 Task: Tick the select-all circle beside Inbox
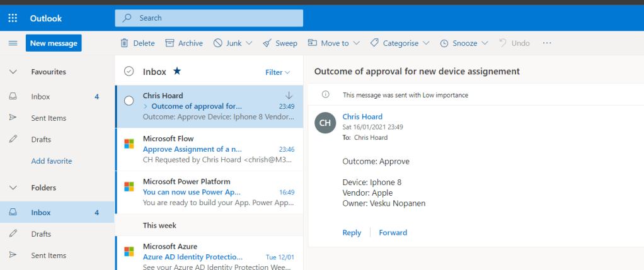129,72
